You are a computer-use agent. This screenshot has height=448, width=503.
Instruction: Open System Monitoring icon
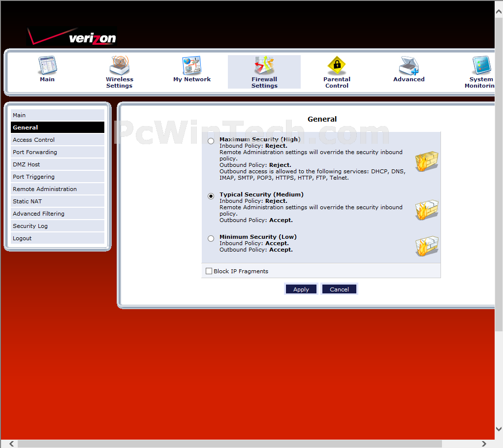481,65
